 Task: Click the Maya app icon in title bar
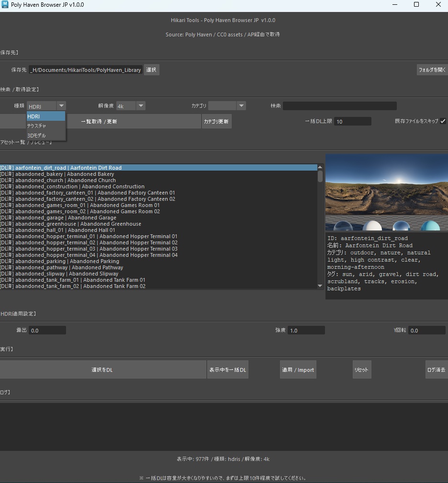(x=5, y=5)
